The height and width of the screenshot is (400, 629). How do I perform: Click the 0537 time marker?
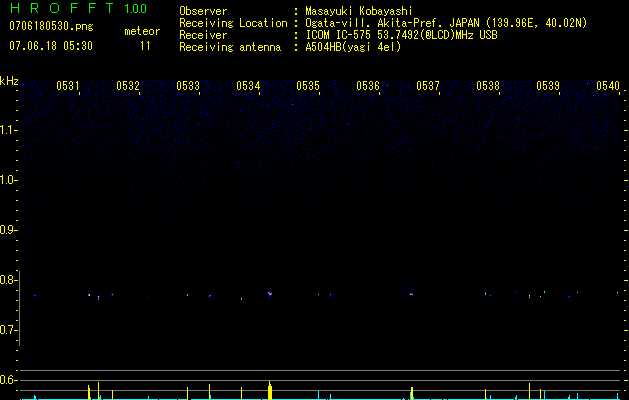click(x=428, y=86)
